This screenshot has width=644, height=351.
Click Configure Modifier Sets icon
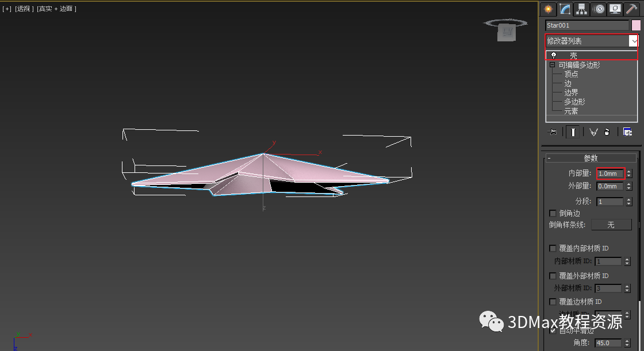pos(627,132)
